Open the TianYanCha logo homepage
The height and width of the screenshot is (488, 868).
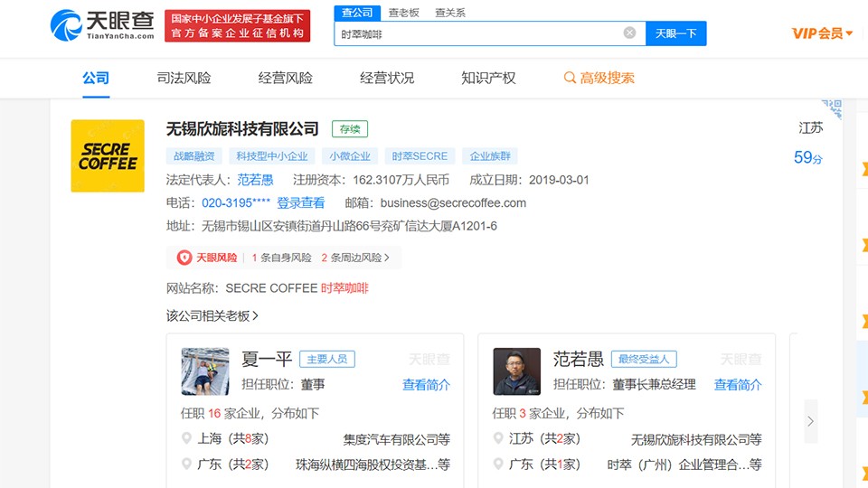[x=102, y=25]
